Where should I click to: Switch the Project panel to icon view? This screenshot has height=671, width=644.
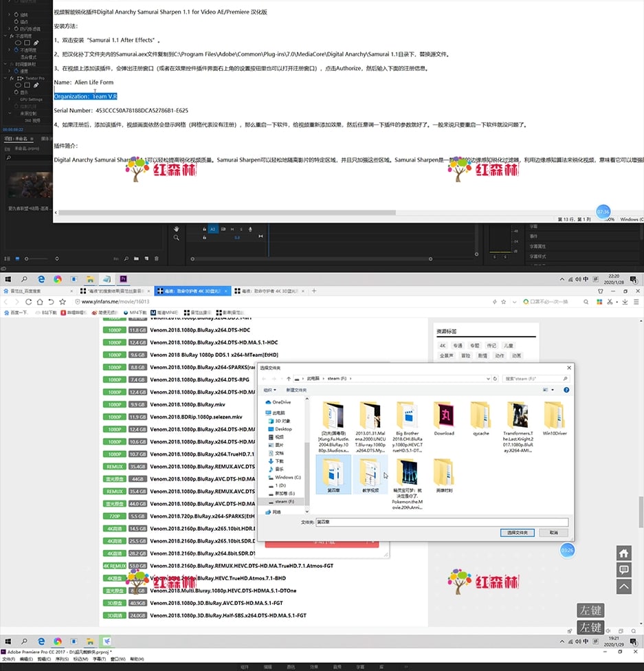point(17,258)
